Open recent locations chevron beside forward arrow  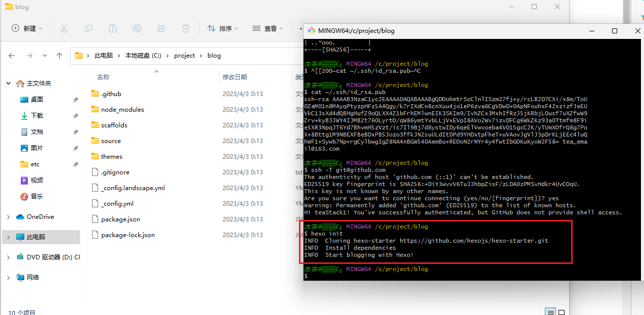(x=45, y=56)
